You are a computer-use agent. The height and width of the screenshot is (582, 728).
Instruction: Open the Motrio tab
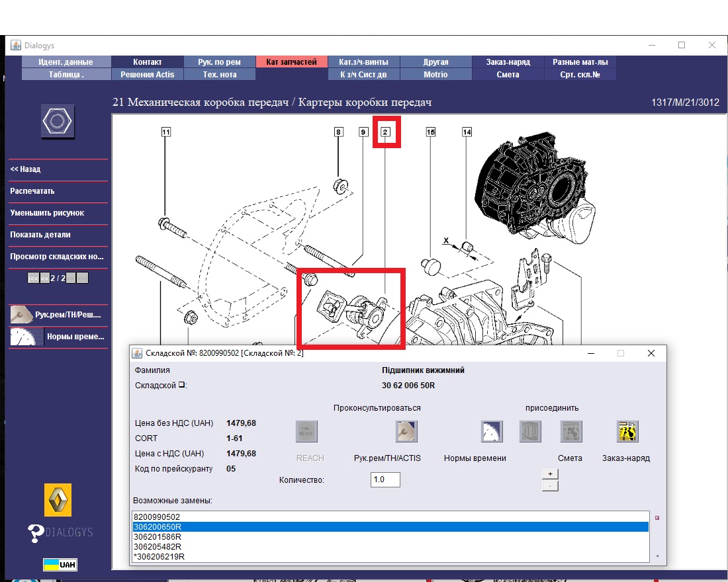435,74
